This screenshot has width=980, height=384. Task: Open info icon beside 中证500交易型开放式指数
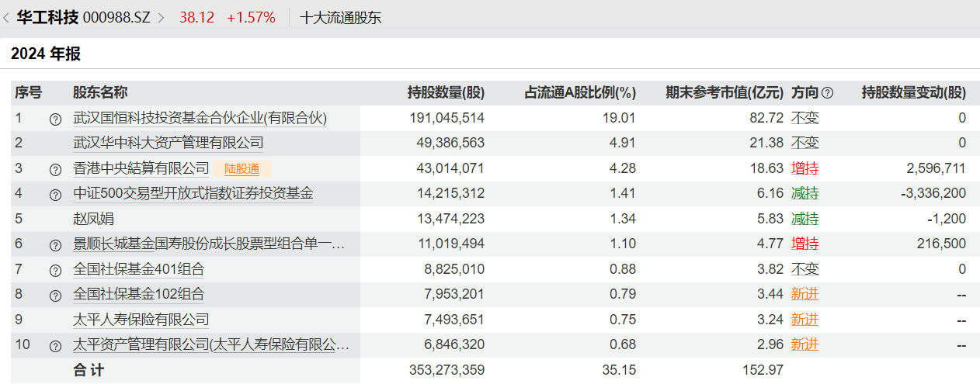pos(55,195)
